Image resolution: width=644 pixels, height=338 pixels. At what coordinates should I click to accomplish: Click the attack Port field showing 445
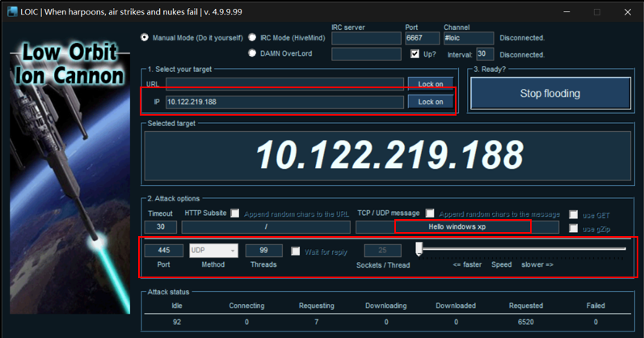(164, 251)
